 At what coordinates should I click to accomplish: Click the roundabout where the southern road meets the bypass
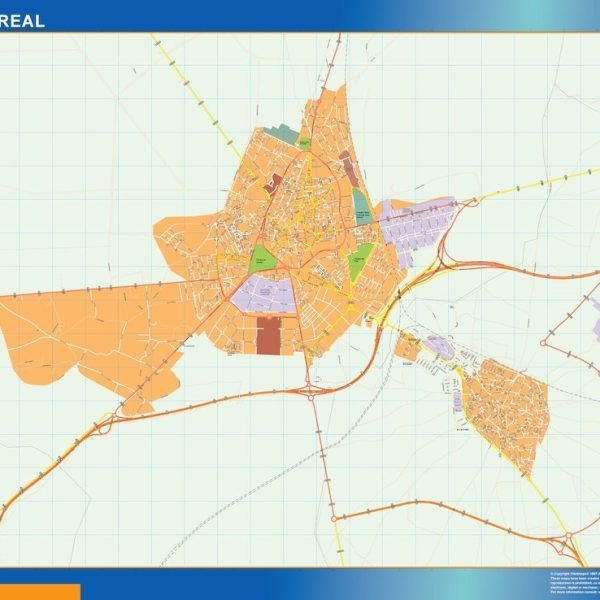point(334,519)
